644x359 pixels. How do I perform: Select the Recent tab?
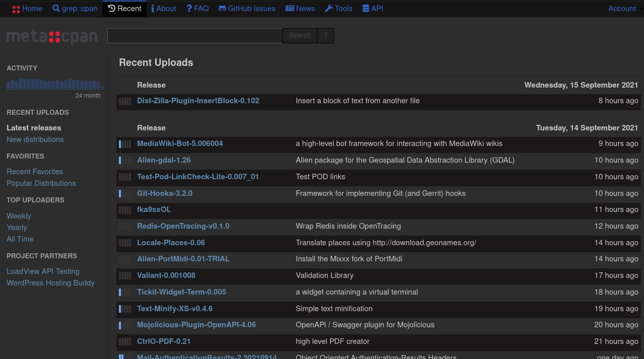125,9
